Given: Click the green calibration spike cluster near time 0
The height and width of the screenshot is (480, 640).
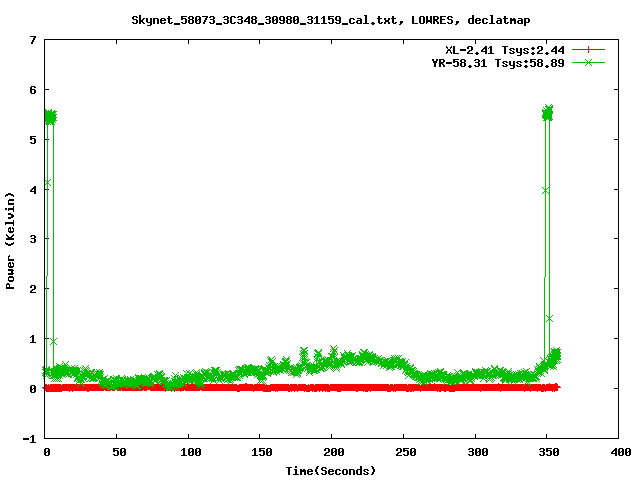Looking at the screenshot, I should 50,117.
